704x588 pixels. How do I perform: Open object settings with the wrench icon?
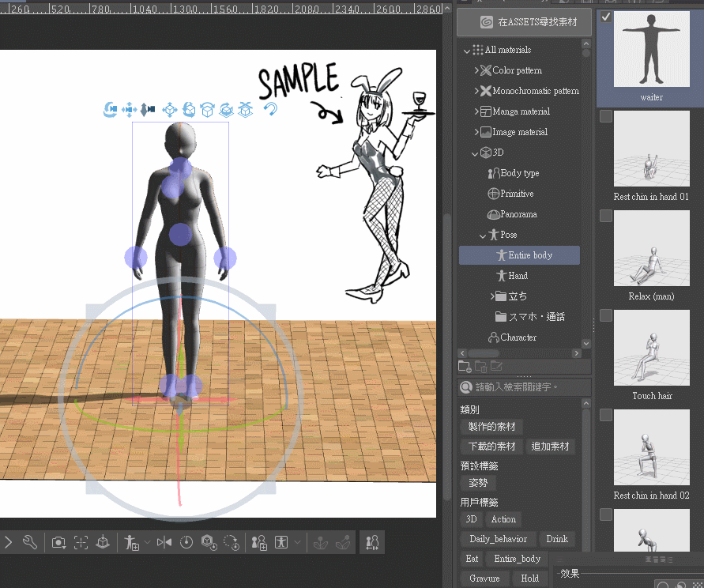coord(30,542)
